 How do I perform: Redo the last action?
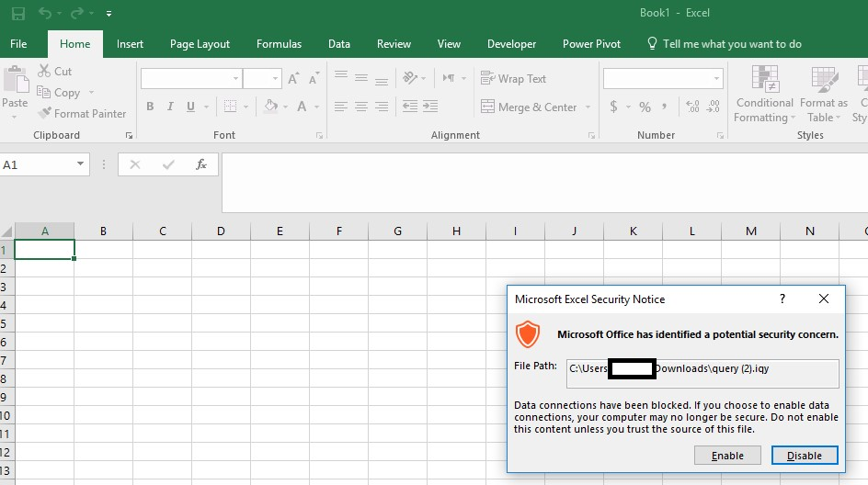coord(77,13)
